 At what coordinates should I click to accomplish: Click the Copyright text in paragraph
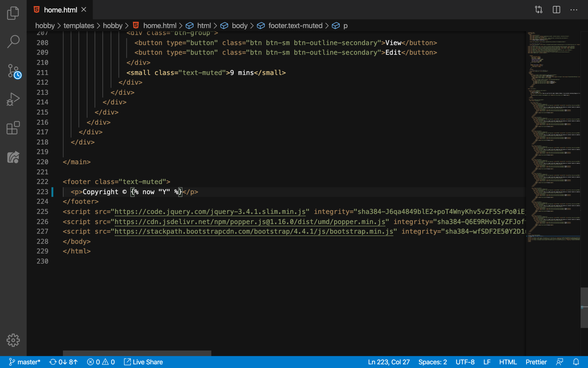pyautogui.click(x=100, y=192)
